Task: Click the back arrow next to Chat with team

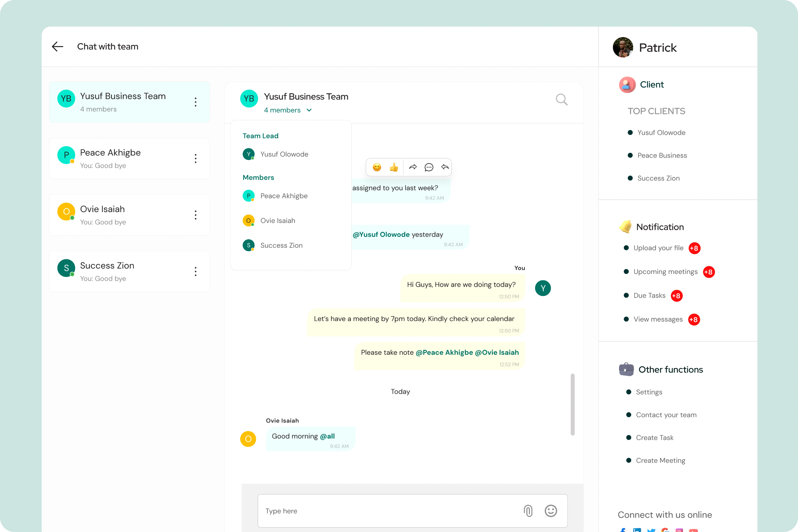Action: coord(58,47)
